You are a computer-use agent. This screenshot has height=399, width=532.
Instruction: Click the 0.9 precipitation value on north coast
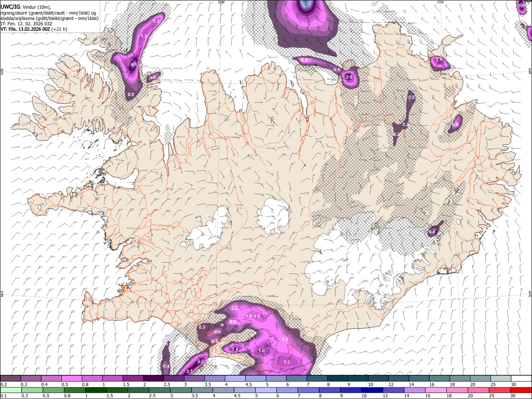(x=304, y=60)
